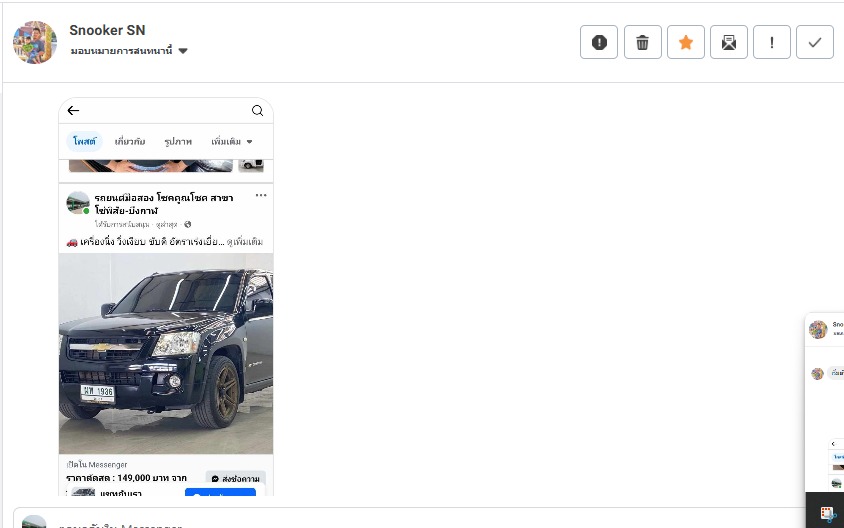Open the assign conversation dropdown arrow

click(x=183, y=51)
